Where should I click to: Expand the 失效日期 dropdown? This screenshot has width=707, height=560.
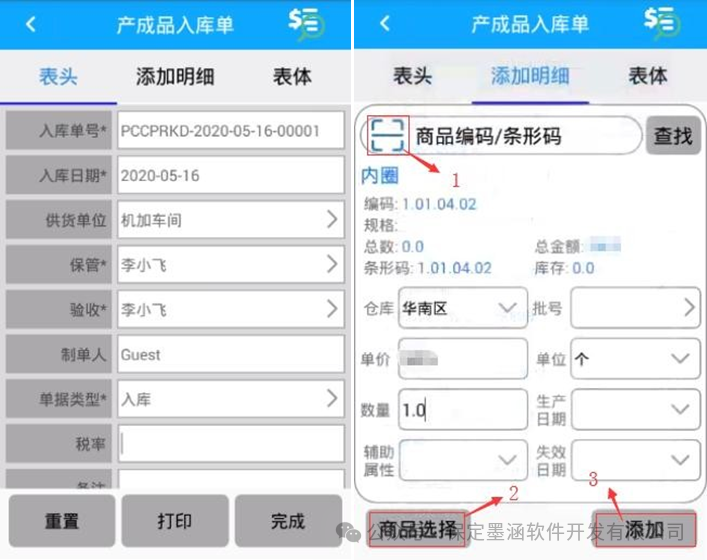(635, 460)
